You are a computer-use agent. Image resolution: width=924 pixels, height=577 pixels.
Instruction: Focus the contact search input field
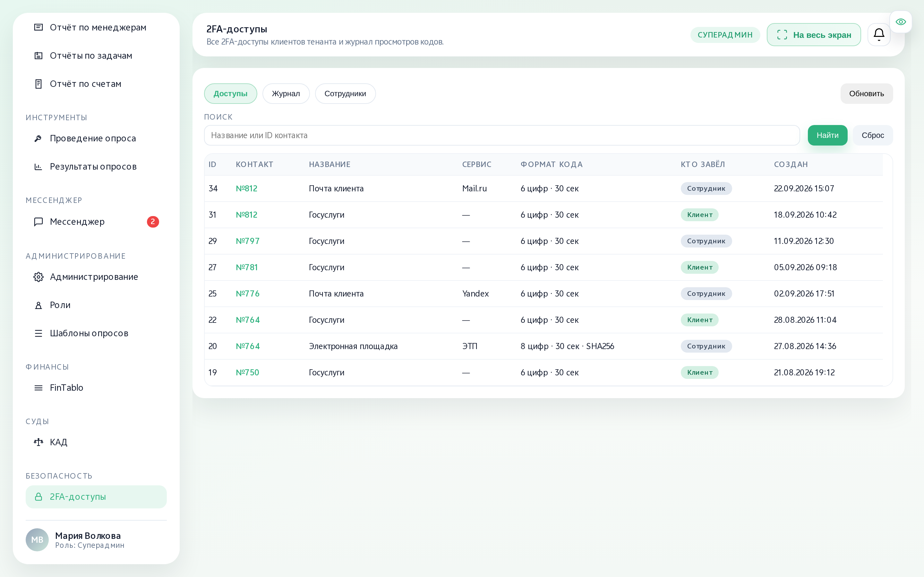point(502,135)
